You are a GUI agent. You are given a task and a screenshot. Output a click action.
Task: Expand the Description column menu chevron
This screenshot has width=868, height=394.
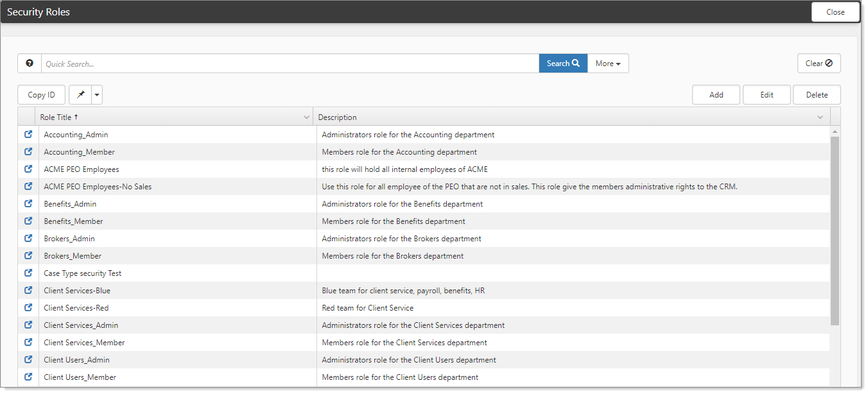(820, 117)
